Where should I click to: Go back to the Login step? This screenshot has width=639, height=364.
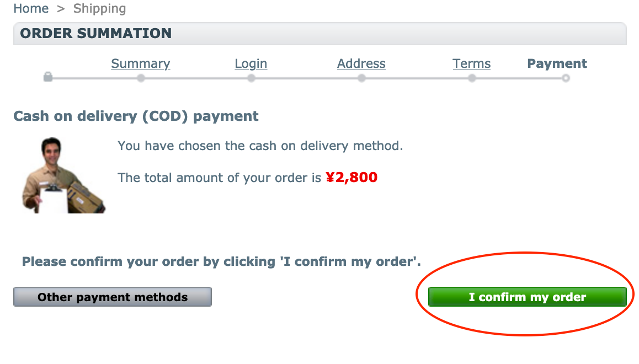click(251, 63)
